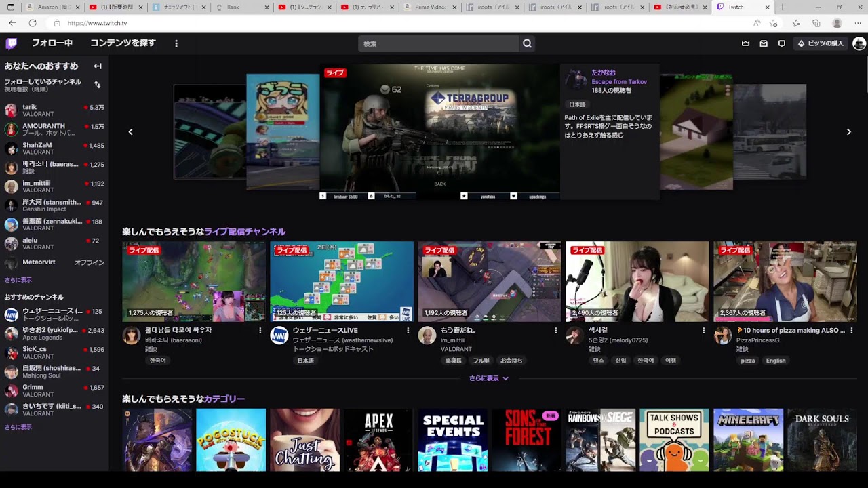
Task: Open the Apex Legends category cover
Action: [x=378, y=440]
